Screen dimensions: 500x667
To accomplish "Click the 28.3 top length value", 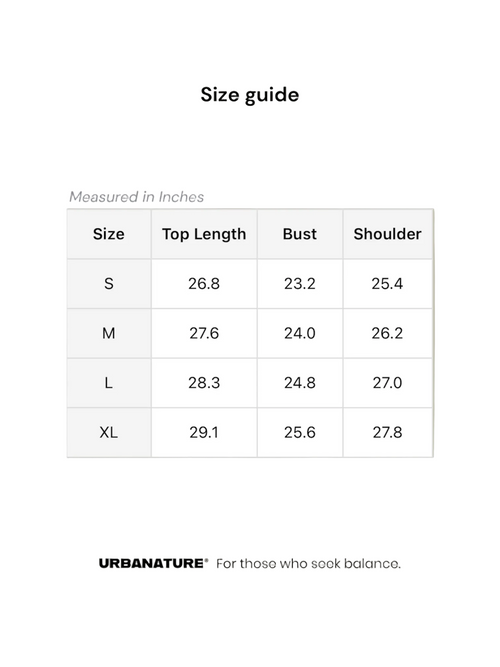I will click(x=204, y=383).
